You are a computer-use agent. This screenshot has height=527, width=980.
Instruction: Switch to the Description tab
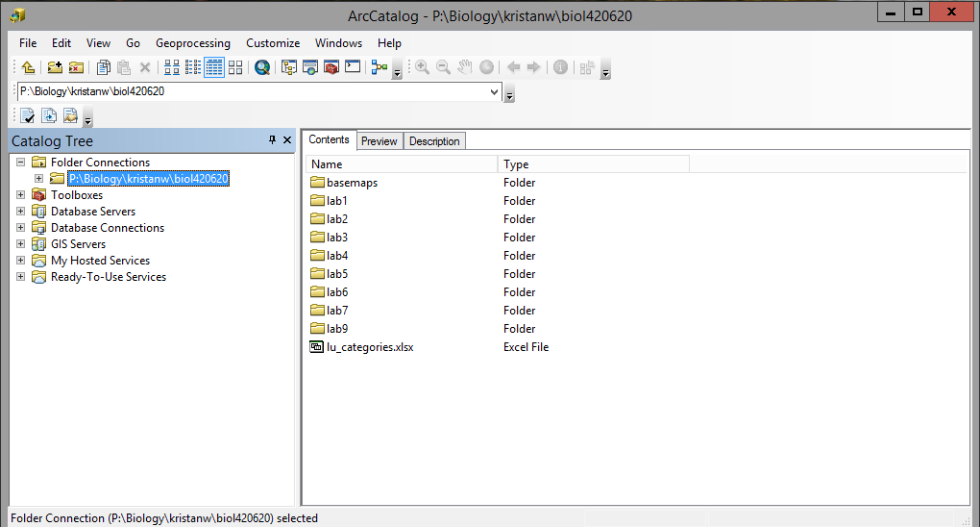click(x=434, y=141)
